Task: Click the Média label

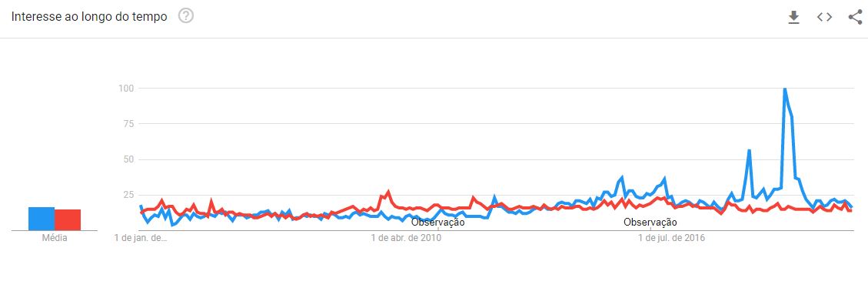Action: tap(55, 238)
